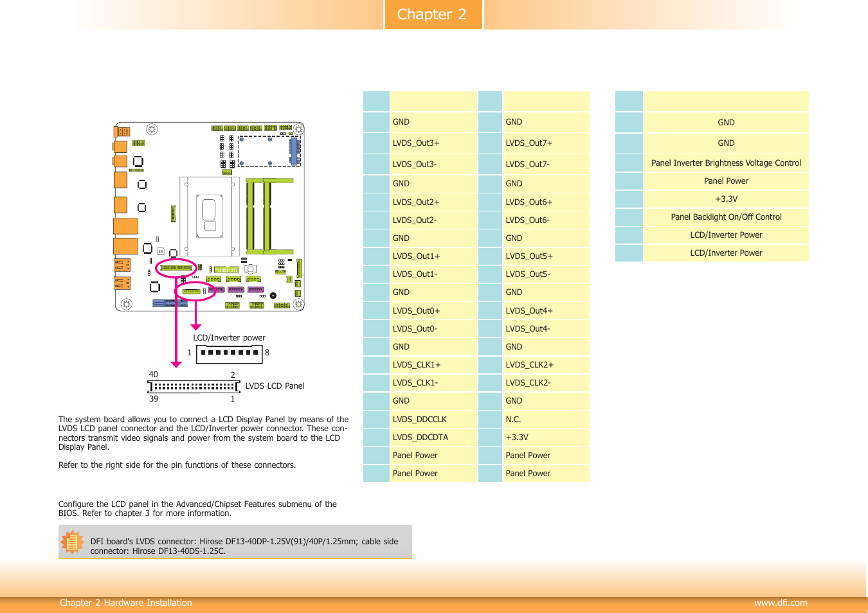Select the Panel Backlight On/Off Control cell
This screenshot has height=613, width=868.
pyautogui.click(x=727, y=217)
